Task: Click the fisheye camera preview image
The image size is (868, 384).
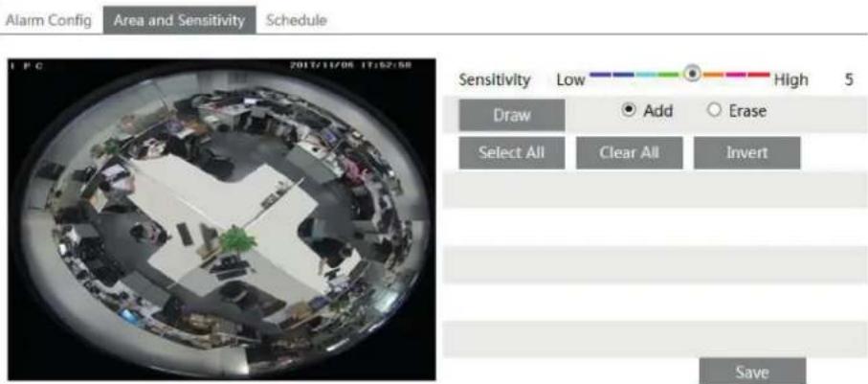Action: 221,219
